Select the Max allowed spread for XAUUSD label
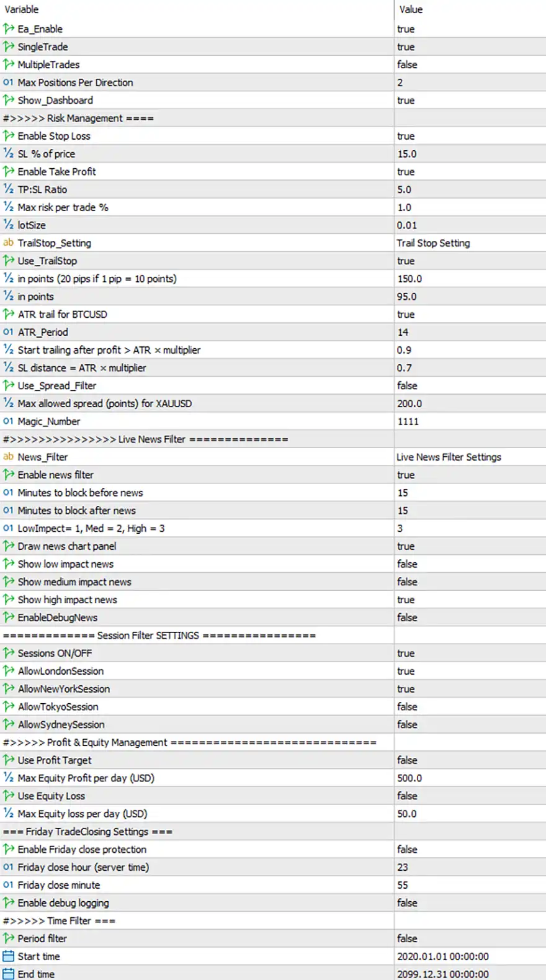Viewport: 546px width, 980px height. (x=104, y=403)
